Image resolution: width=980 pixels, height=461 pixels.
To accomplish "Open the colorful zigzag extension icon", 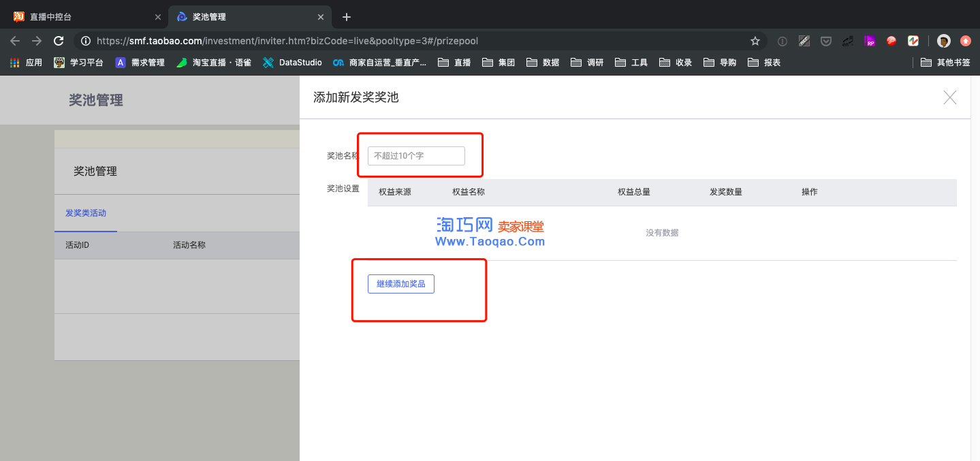I will 913,41.
